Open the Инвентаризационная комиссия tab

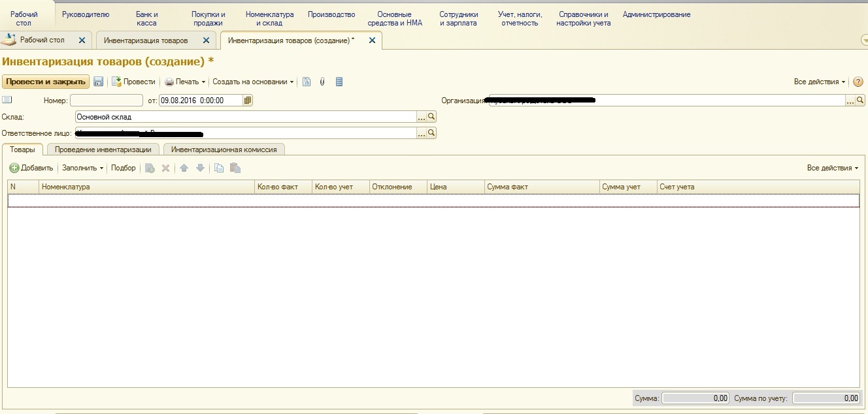click(224, 150)
